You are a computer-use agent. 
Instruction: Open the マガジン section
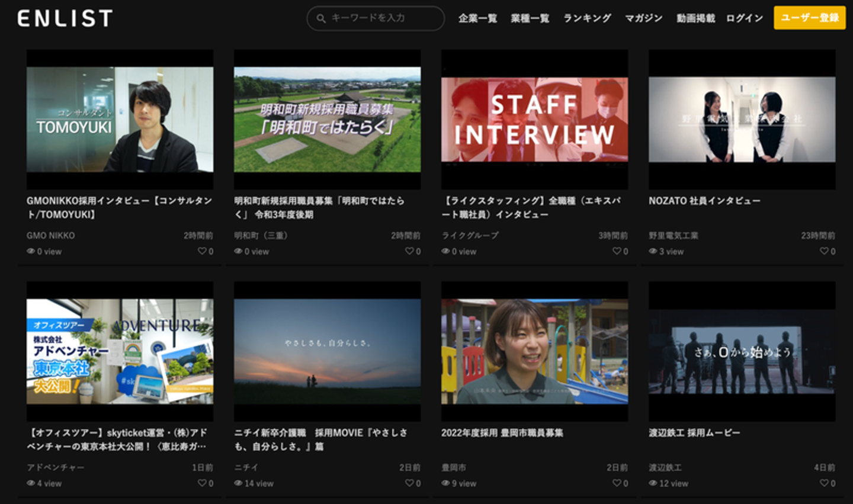[644, 18]
